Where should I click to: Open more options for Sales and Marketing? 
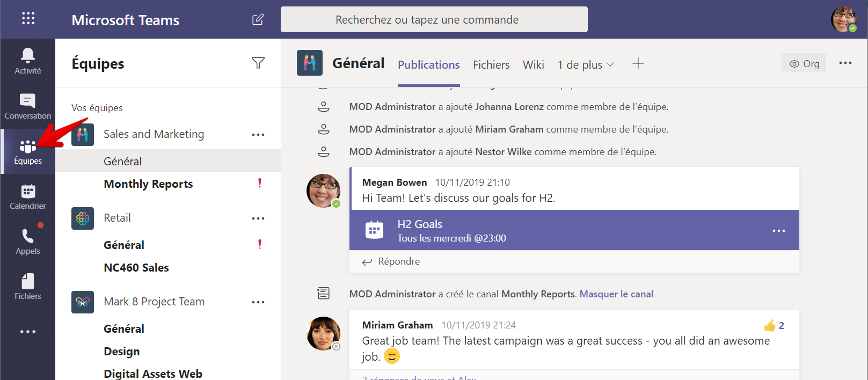pyautogui.click(x=258, y=135)
